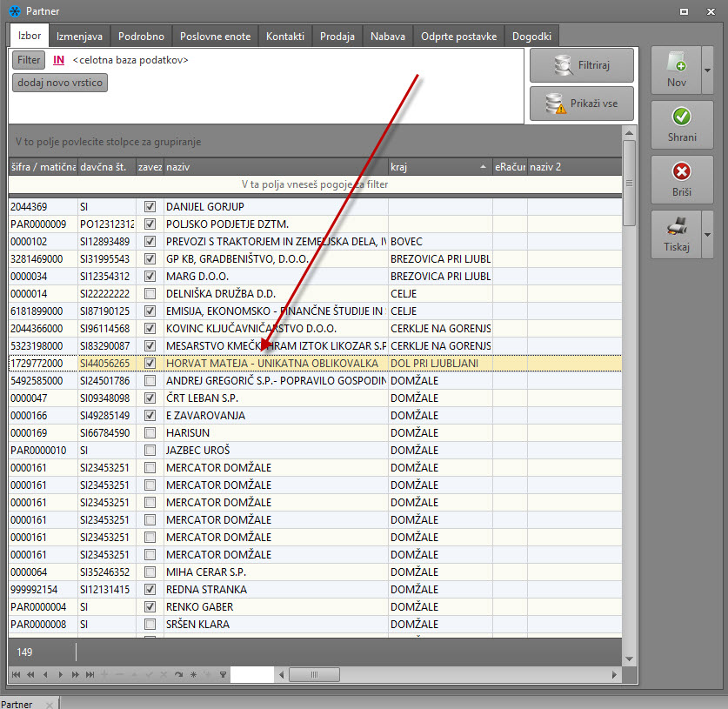This screenshot has width=728, height=709.
Task: Jump to next page of records
Action: point(75,675)
